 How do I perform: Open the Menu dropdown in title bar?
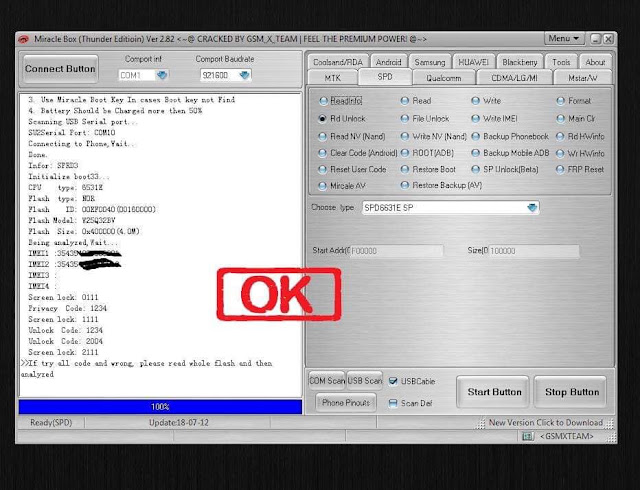[564, 39]
